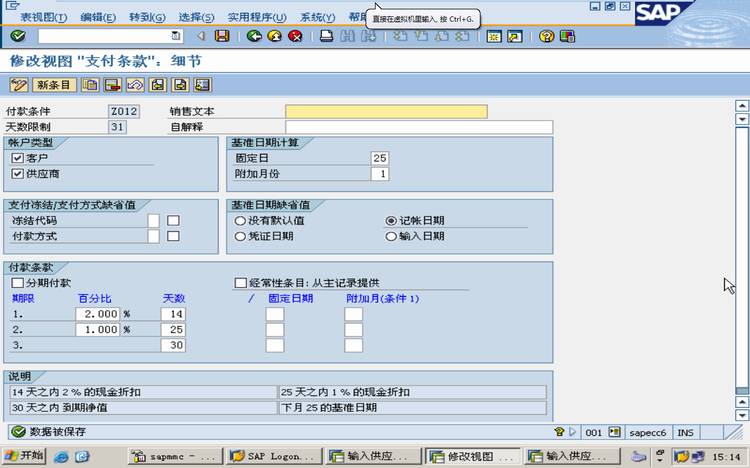
Task: Go to the Next Entry icon
Action: point(180,85)
